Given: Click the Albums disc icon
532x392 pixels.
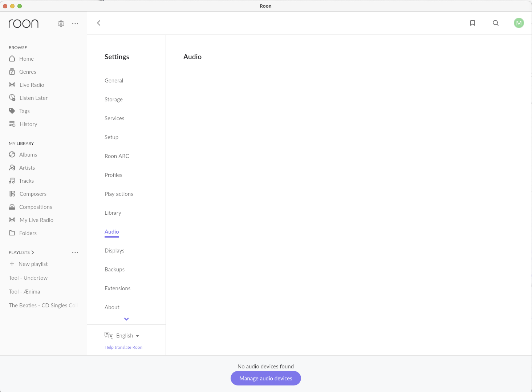Looking at the screenshot, I should click(12, 154).
